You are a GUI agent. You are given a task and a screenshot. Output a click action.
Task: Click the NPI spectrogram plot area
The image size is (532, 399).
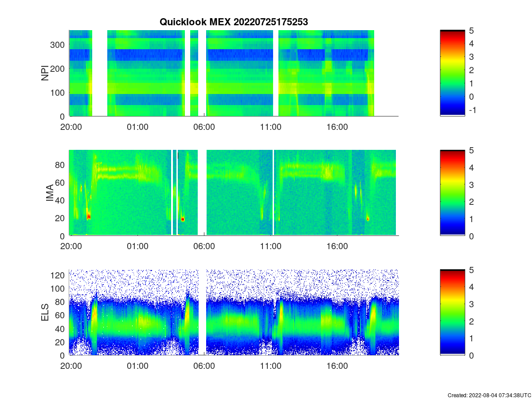(234, 73)
